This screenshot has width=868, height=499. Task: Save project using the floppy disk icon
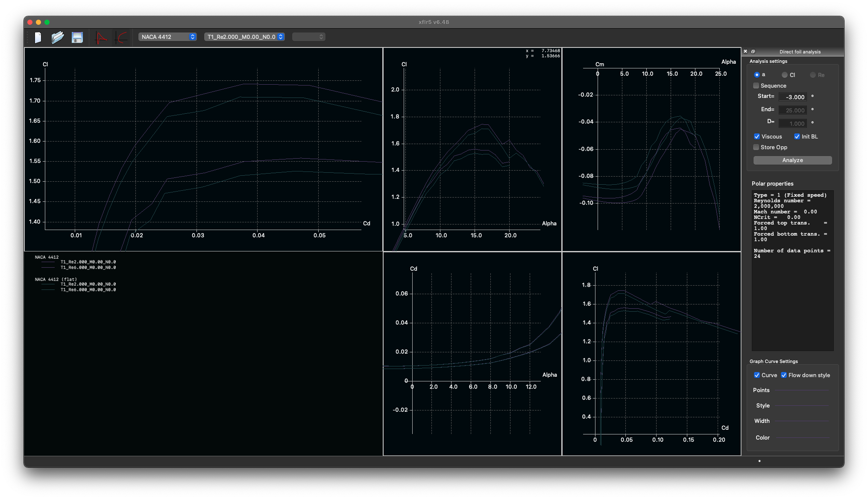[x=77, y=37]
